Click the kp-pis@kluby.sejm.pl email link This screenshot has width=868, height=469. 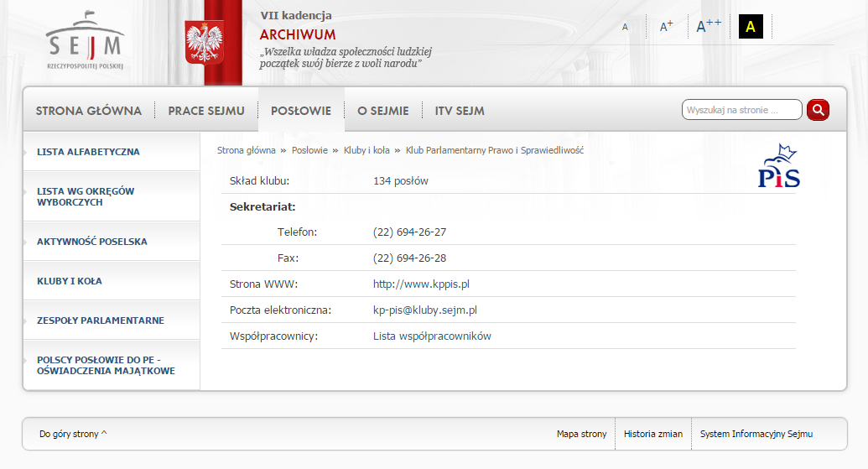tap(425, 310)
